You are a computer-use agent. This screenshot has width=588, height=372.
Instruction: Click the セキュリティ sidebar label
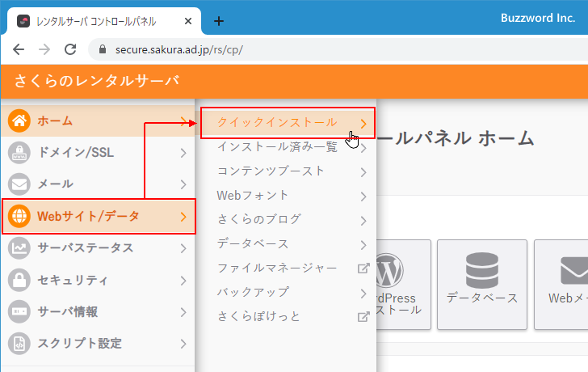[73, 280]
